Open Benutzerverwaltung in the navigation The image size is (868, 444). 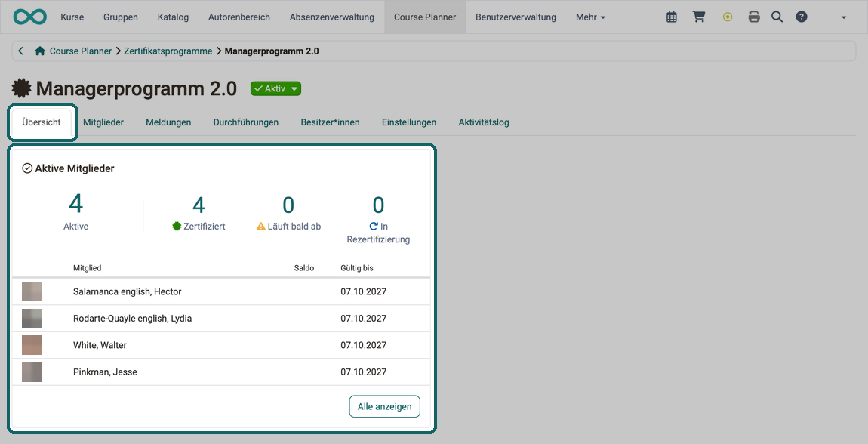[516, 17]
